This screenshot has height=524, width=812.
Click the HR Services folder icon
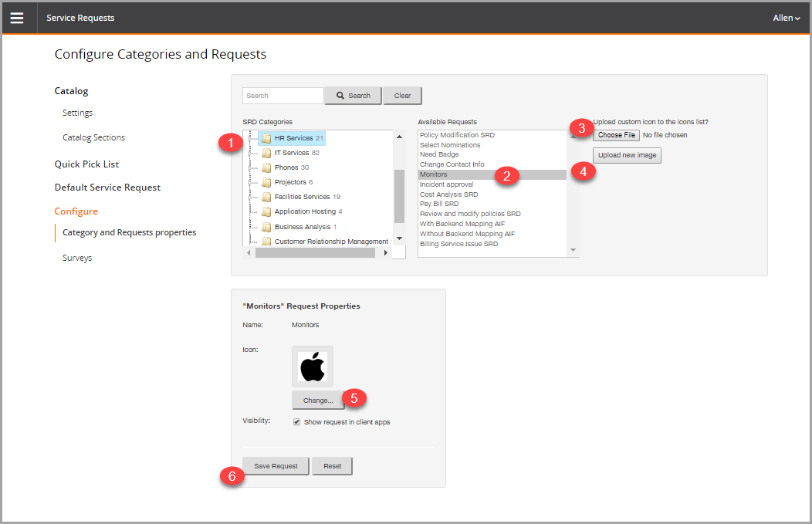point(268,138)
